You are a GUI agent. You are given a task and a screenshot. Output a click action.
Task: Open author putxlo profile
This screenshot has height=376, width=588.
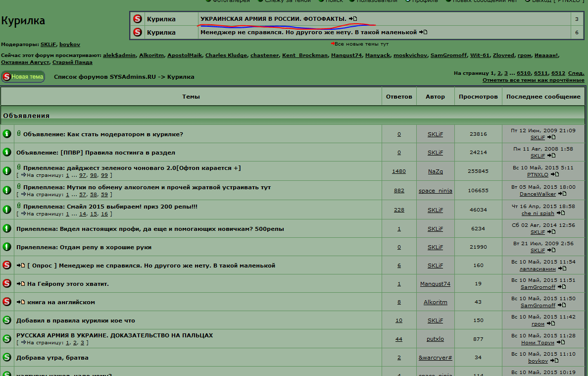pos(436,339)
